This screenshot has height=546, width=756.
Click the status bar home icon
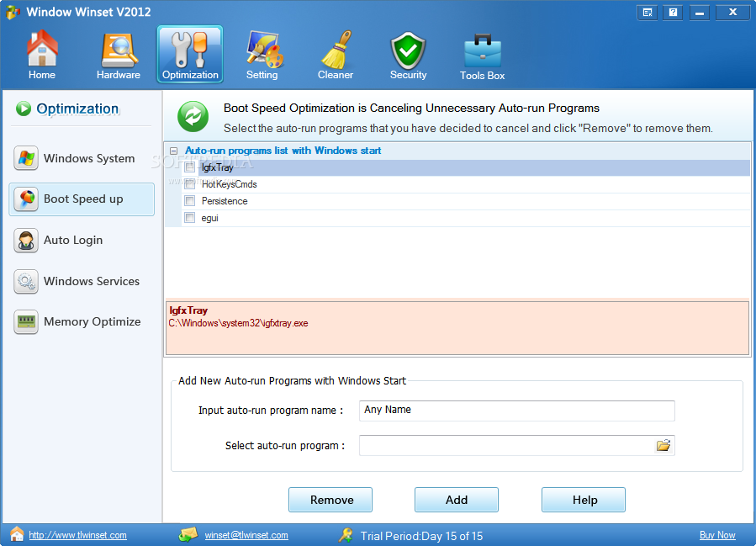point(16,534)
